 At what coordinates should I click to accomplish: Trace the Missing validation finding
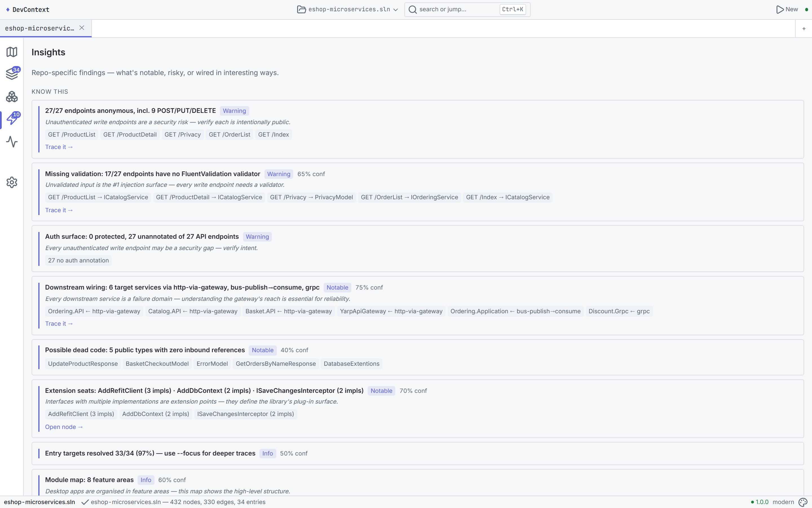point(59,210)
